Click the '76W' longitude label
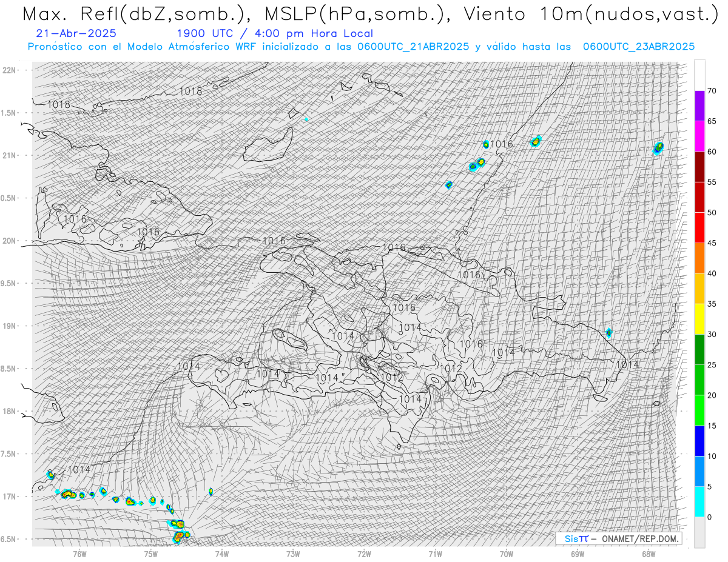Image resolution: width=728 pixels, height=562 pixels. 79,554
